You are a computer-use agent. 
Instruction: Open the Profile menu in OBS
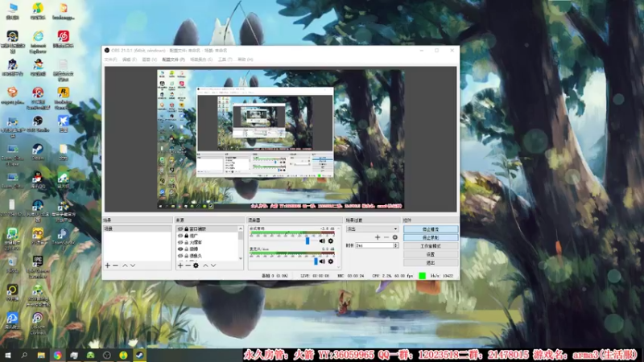173,60
